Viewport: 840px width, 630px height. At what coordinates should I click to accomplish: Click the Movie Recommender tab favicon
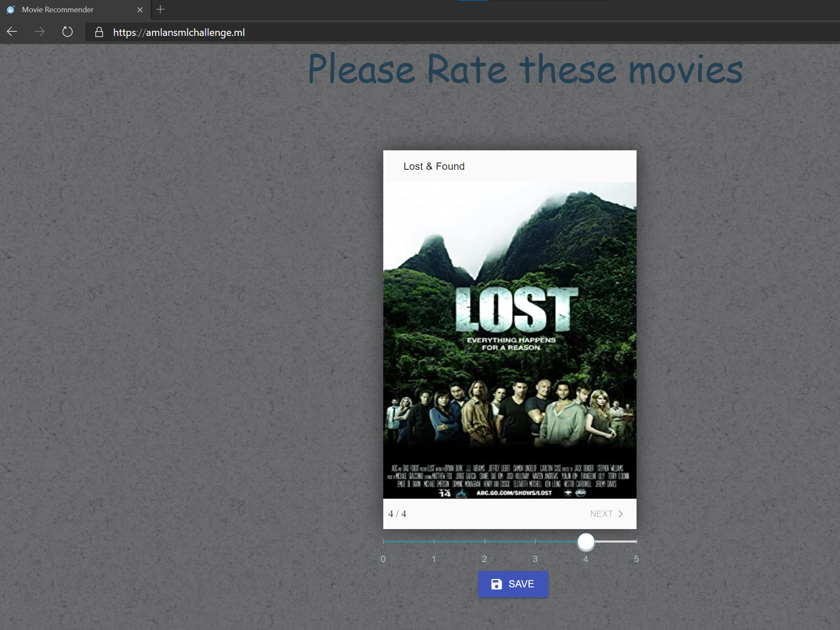pos(11,9)
